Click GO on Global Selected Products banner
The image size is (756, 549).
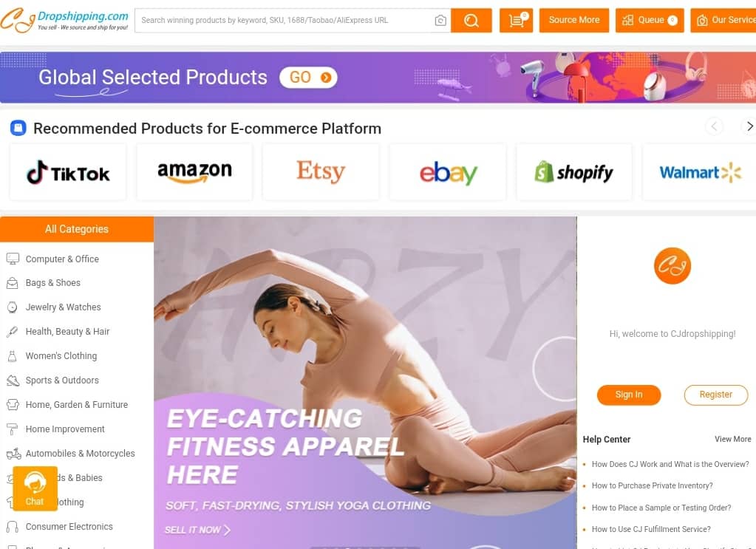click(x=309, y=77)
